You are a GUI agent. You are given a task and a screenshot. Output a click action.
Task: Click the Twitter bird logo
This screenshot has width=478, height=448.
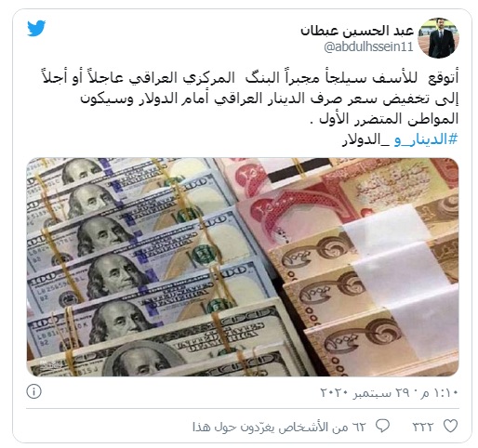[36, 28]
